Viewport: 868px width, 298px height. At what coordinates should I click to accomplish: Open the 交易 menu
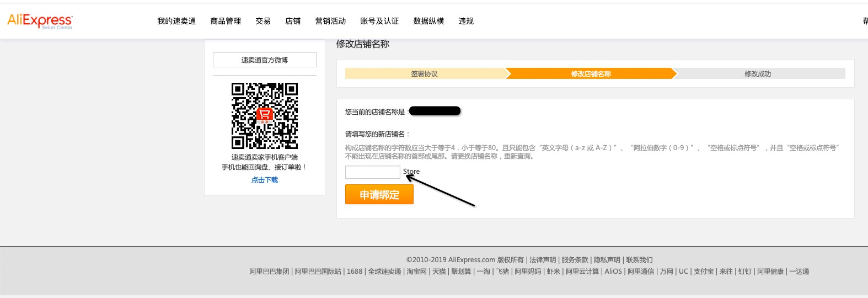(x=263, y=21)
